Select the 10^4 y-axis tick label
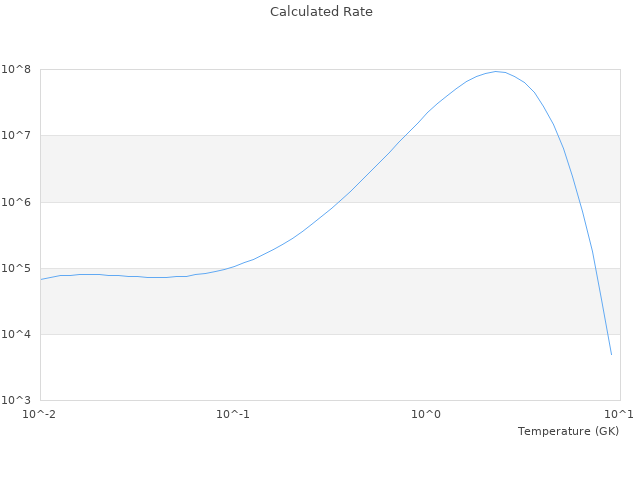This screenshot has width=640, height=480. click(x=18, y=334)
